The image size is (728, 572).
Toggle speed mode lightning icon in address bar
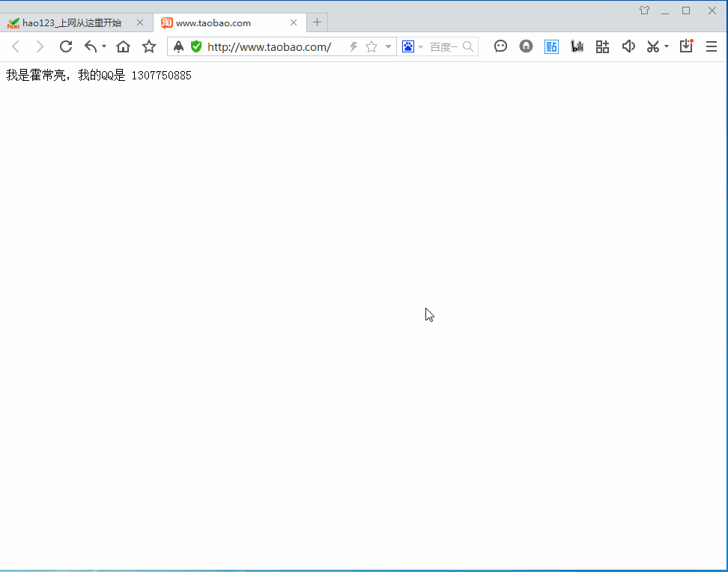354,46
